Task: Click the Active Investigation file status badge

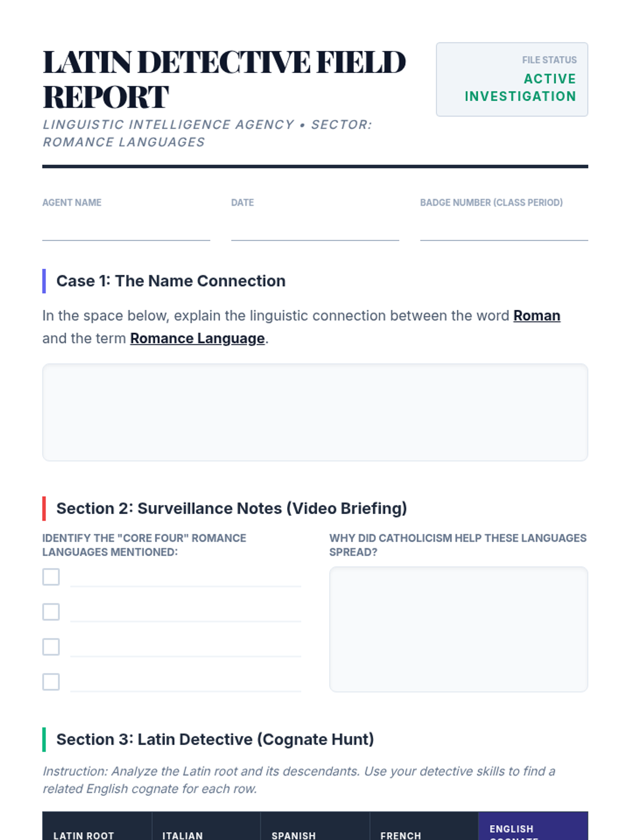Action: 512,79
